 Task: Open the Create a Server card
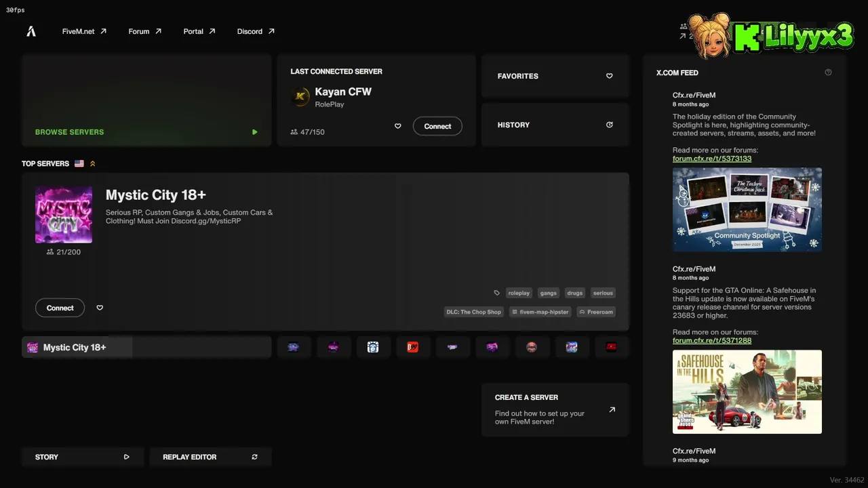point(555,409)
